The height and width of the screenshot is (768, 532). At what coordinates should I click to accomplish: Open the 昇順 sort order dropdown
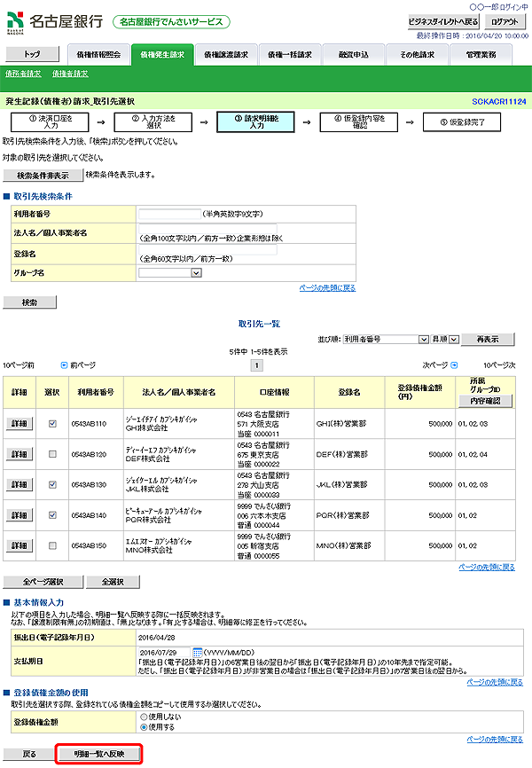click(x=445, y=339)
